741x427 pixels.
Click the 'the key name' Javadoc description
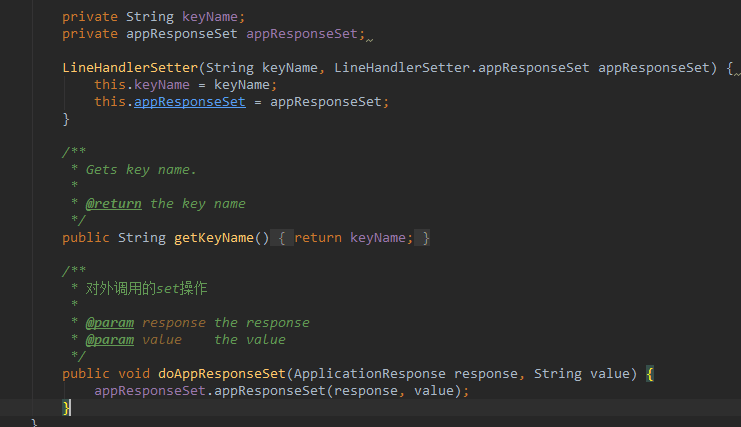tap(197, 203)
